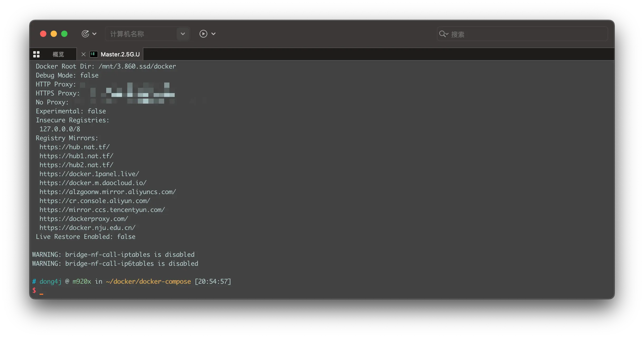644x338 pixels.
Task: Expand the computer name combo box arrow
Action: [183, 34]
